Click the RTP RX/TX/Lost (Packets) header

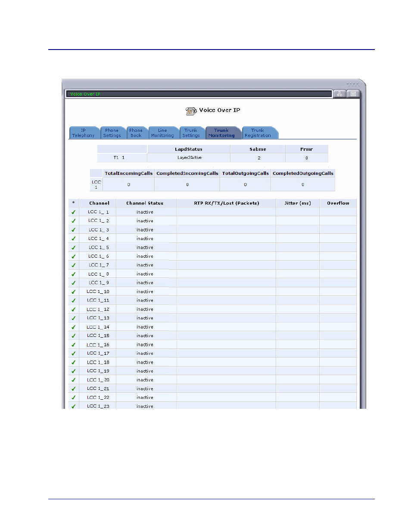click(227, 203)
